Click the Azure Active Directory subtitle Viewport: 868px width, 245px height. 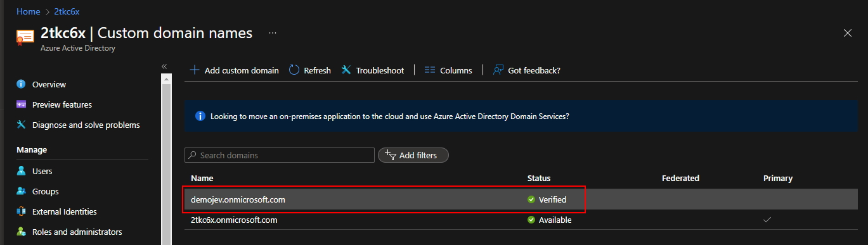pyautogui.click(x=78, y=48)
